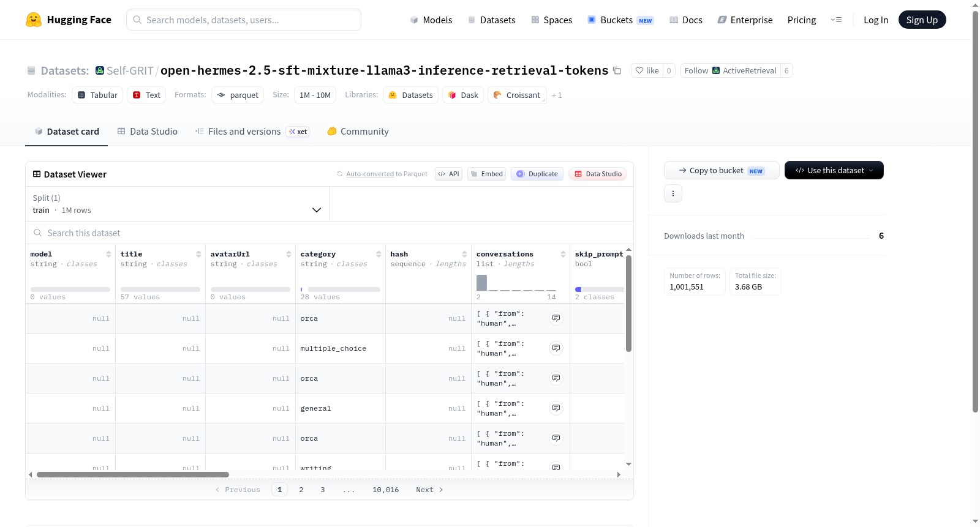Click the skip_prompt classes distribution bar
This screenshot has height=527, width=980.
[x=599, y=290]
